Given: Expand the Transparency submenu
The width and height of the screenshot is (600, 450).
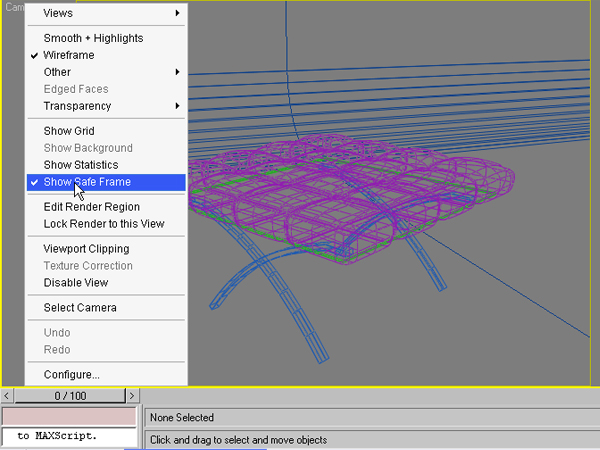Looking at the screenshot, I should [106, 106].
